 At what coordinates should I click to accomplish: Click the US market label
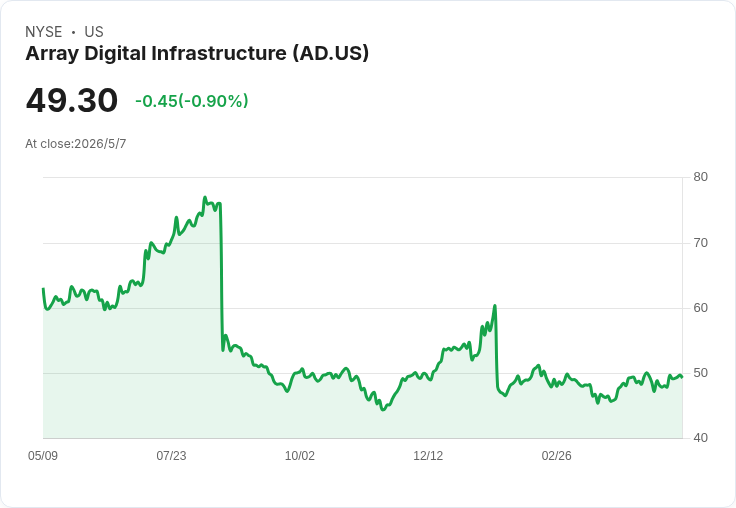click(x=94, y=32)
